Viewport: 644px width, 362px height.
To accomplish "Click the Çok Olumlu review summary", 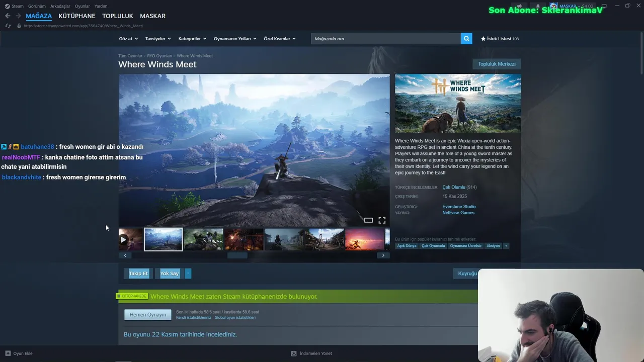I will tap(454, 187).
